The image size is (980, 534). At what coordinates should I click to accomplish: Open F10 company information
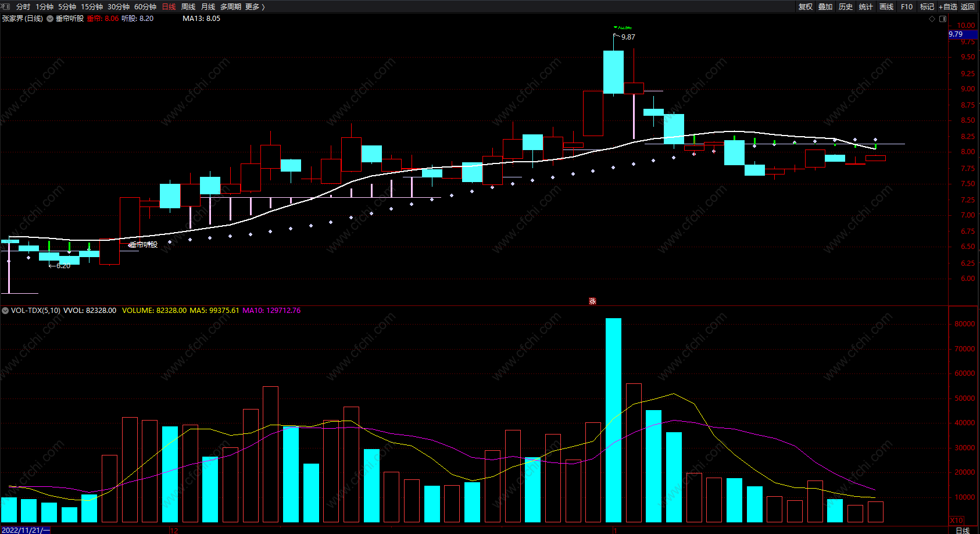[907, 7]
